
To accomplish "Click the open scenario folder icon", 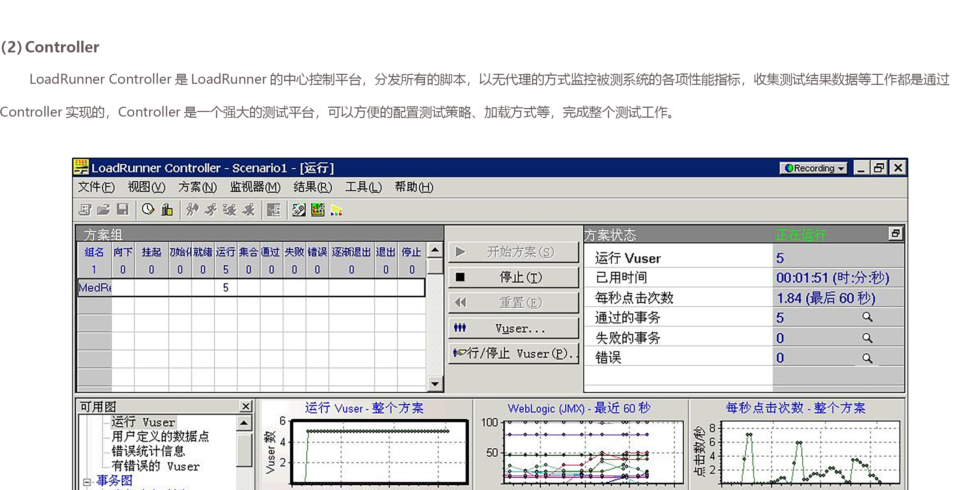I will coord(103,210).
